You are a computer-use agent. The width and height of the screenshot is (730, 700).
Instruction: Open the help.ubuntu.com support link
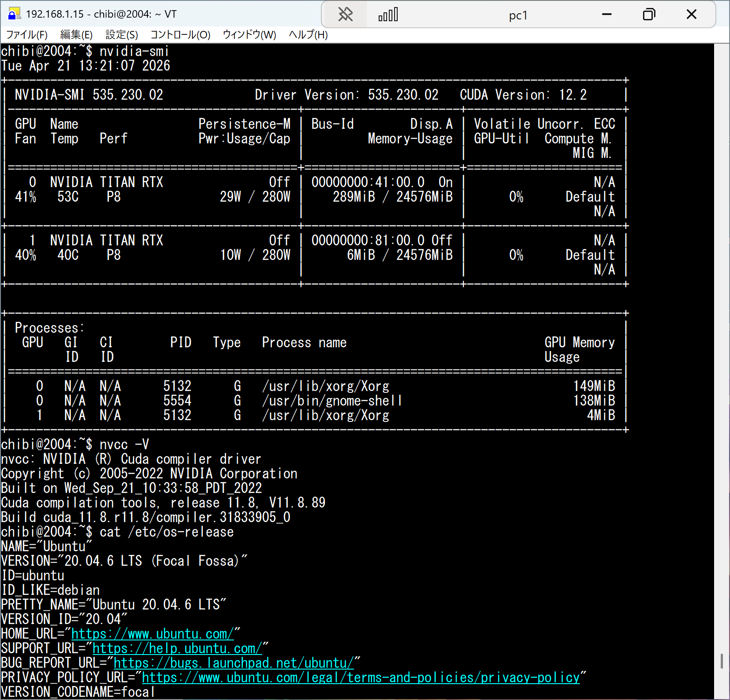pos(177,648)
